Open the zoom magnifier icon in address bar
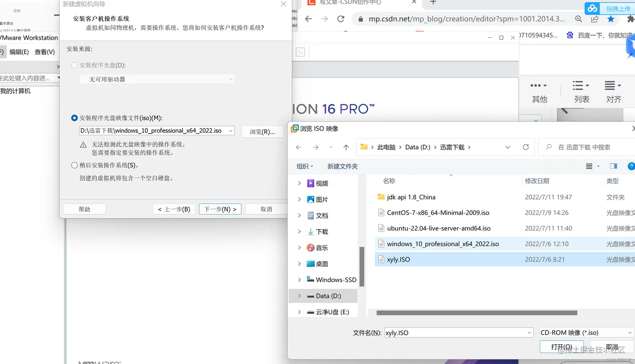635x364 pixels. click(x=578, y=19)
